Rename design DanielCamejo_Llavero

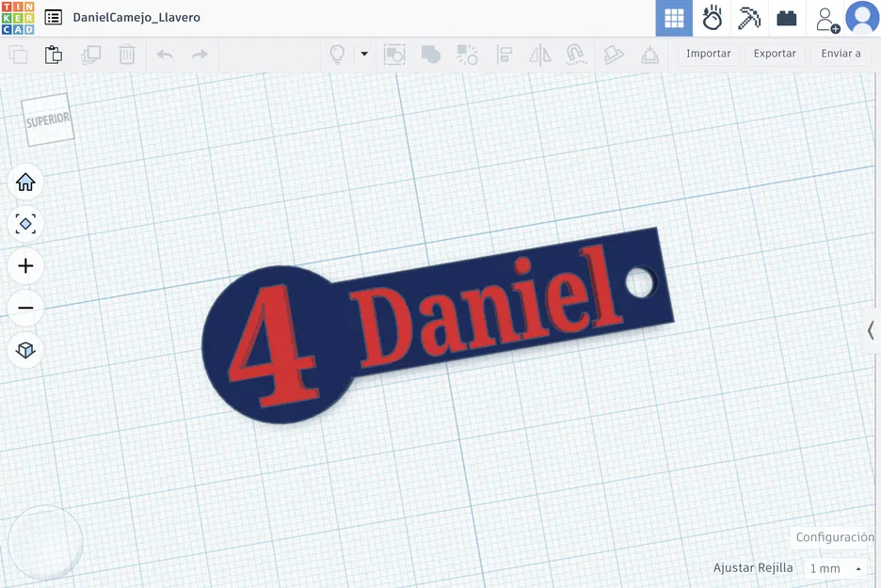136,18
